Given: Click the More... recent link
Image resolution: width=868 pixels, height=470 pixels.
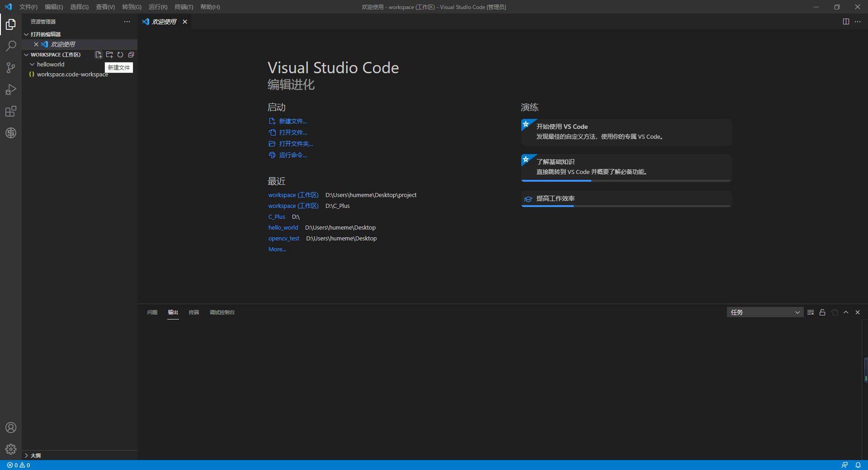Looking at the screenshot, I should click(x=277, y=249).
